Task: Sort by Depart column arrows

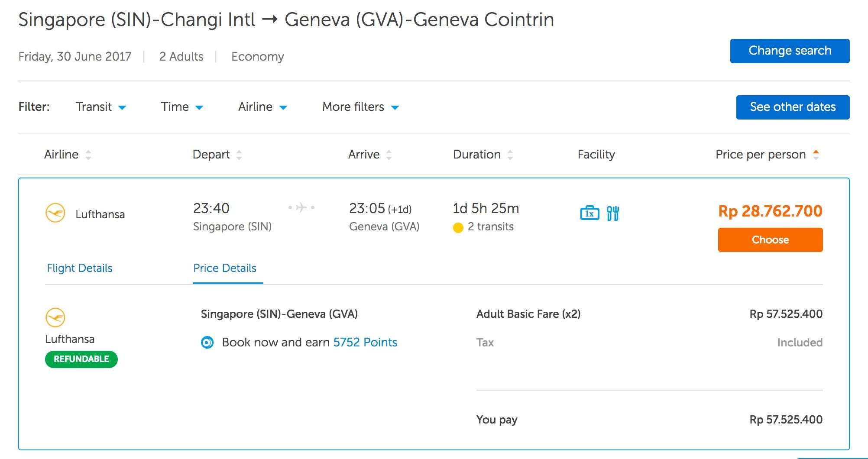Action: click(x=239, y=155)
